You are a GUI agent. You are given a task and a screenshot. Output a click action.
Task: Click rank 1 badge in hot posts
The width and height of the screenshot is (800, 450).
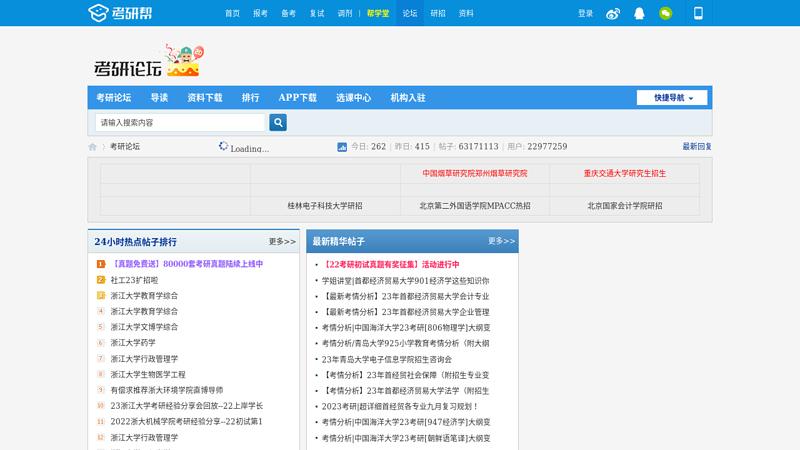[101, 264]
